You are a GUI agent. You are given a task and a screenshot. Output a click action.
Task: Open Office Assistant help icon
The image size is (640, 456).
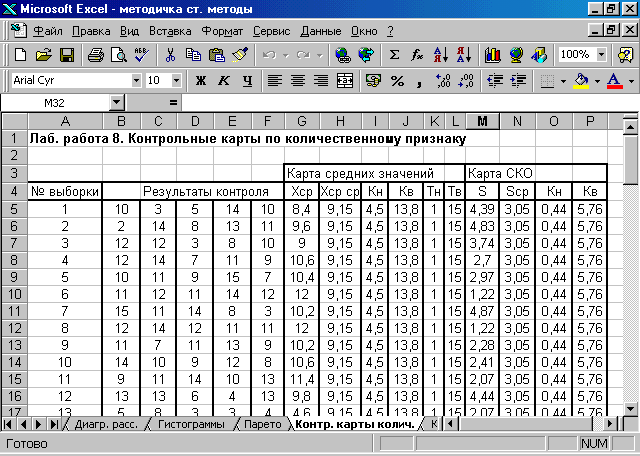coord(625,54)
